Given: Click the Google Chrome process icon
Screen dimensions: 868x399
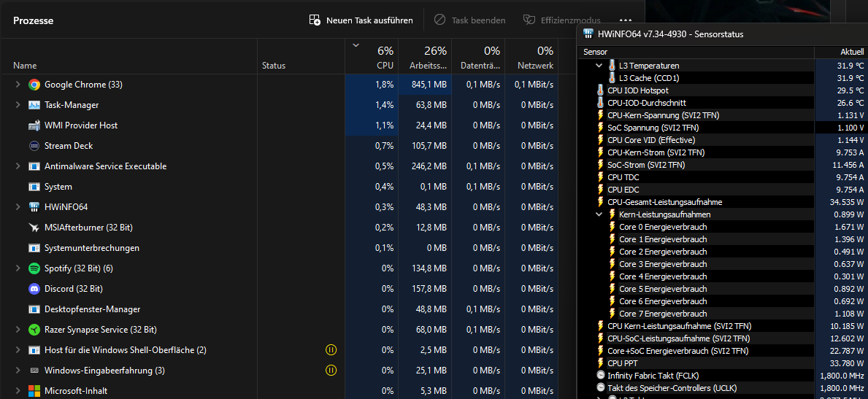Looking at the screenshot, I should [34, 85].
